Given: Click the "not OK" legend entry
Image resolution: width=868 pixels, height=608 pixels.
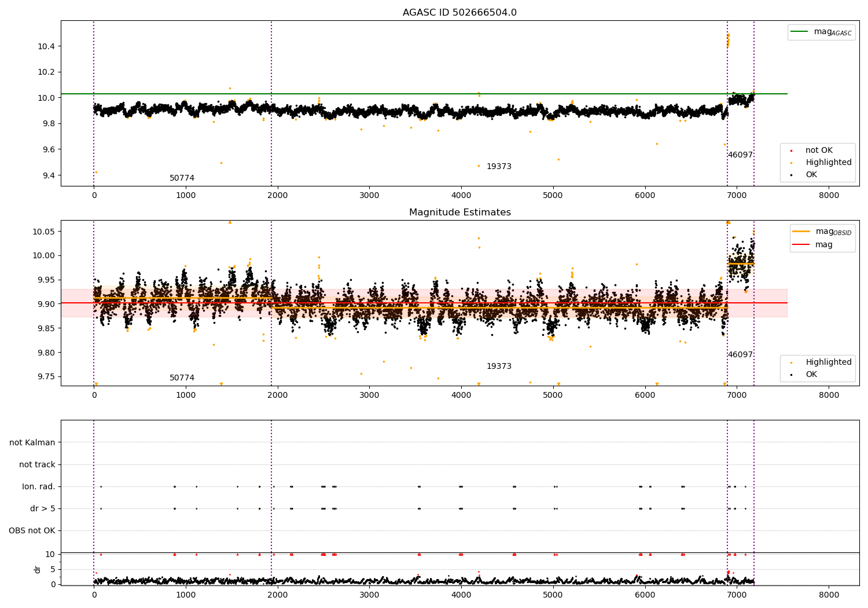Looking at the screenshot, I should coord(818,151).
